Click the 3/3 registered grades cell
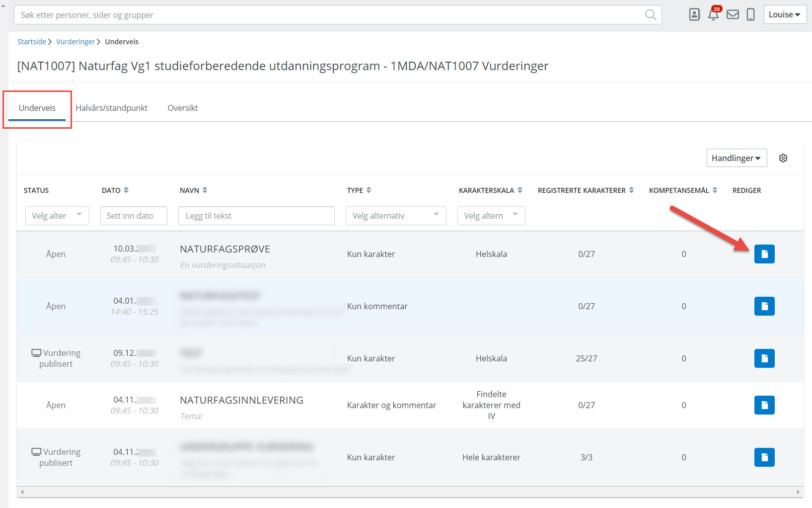 click(x=587, y=457)
